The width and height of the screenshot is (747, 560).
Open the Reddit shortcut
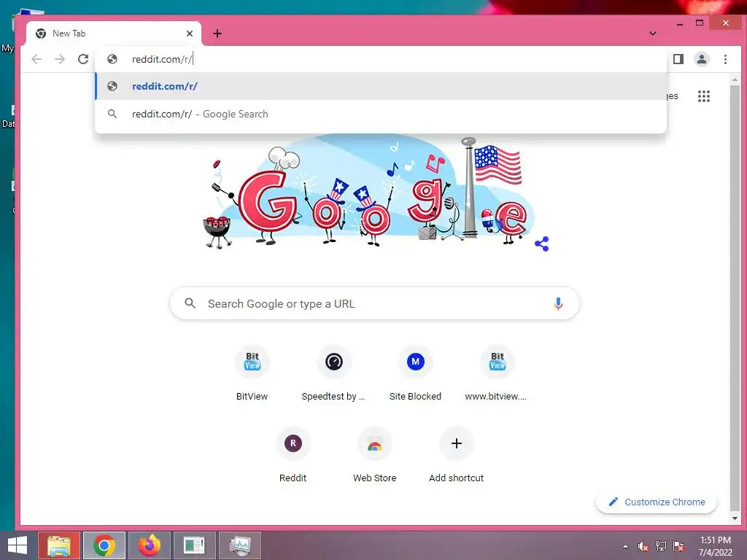pyautogui.click(x=293, y=456)
